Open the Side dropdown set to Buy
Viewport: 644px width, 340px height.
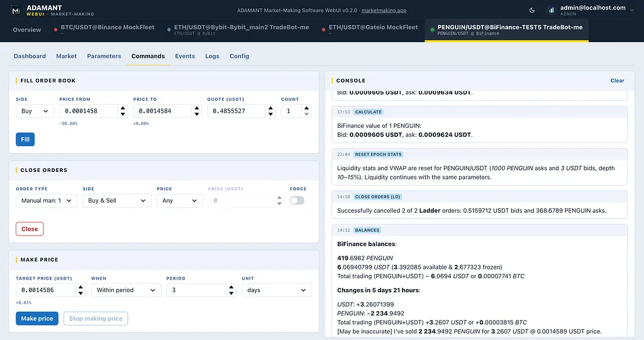click(35, 111)
